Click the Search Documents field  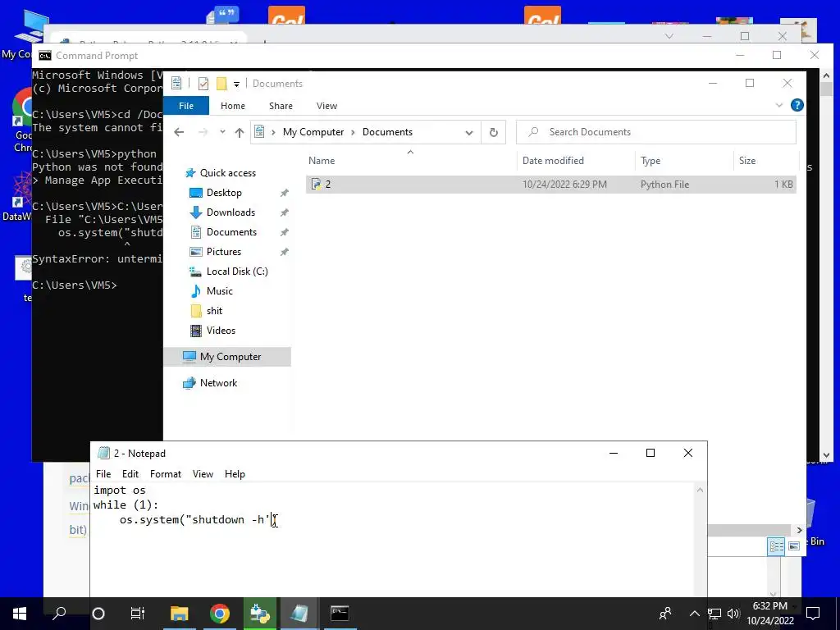[x=655, y=132]
